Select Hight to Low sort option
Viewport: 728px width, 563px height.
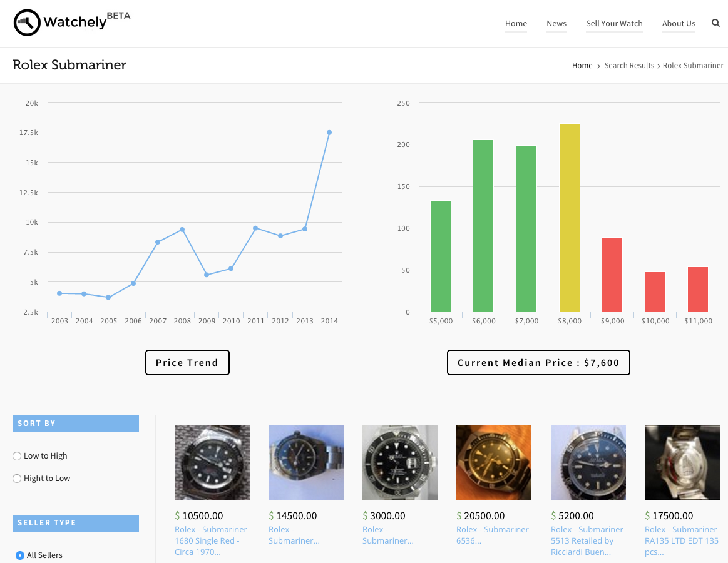pos(17,478)
